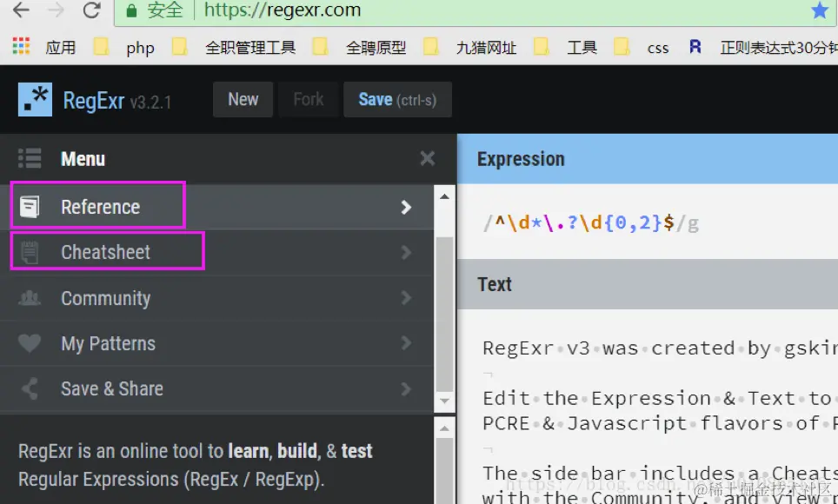Open the 全聘原型 bookmark folder
The width and height of the screenshot is (838, 504).
pyautogui.click(x=359, y=47)
